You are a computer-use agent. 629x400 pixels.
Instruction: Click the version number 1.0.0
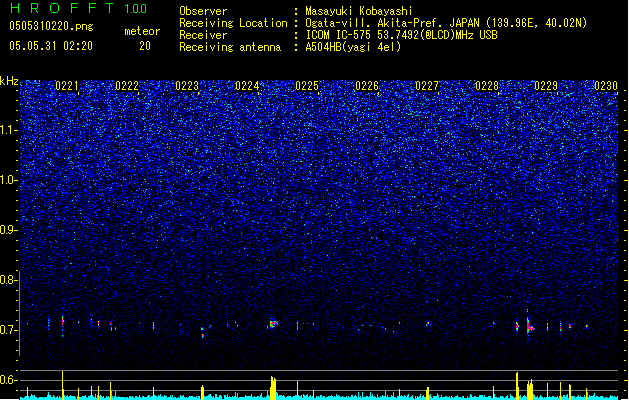point(136,9)
